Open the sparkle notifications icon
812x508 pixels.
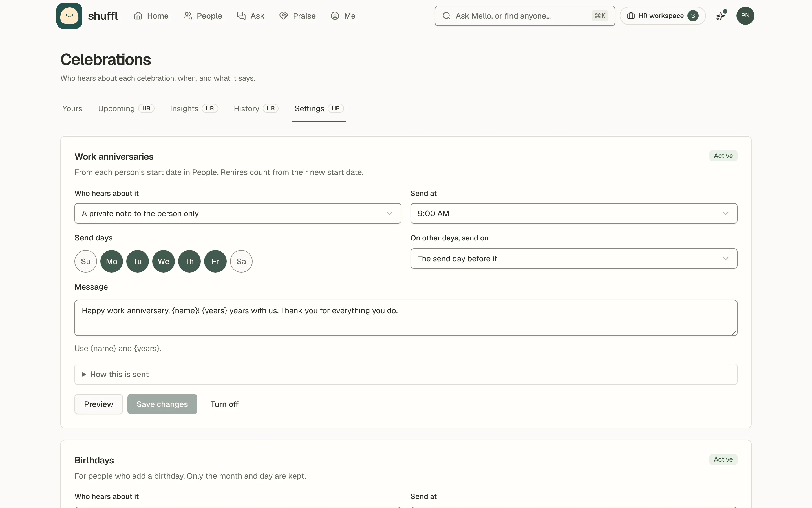720,16
